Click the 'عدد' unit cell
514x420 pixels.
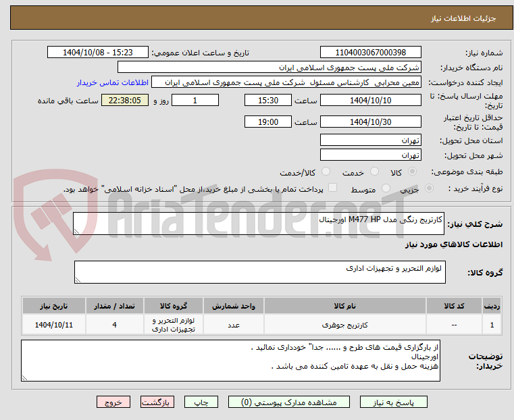[234, 325]
